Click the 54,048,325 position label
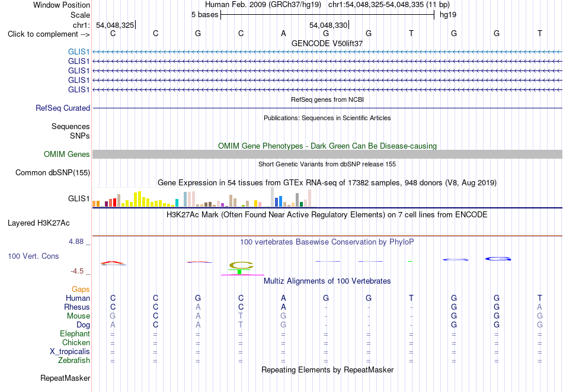Image resolution: width=563 pixels, height=392 pixels. point(115,25)
